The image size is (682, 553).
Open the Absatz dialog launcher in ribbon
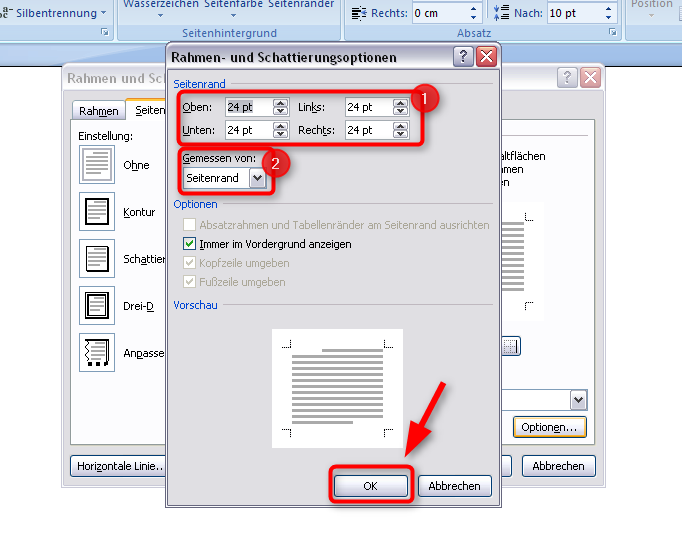click(x=613, y=33)
